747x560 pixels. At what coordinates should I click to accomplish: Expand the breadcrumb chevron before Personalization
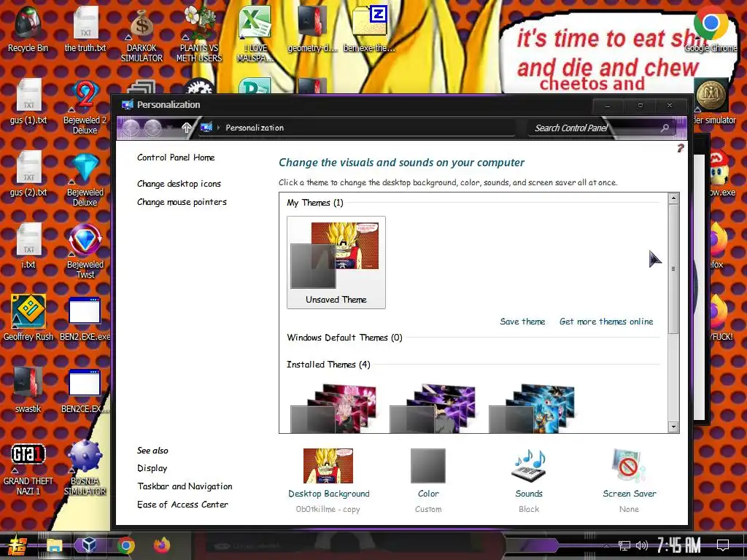click(x=219, y=128)
